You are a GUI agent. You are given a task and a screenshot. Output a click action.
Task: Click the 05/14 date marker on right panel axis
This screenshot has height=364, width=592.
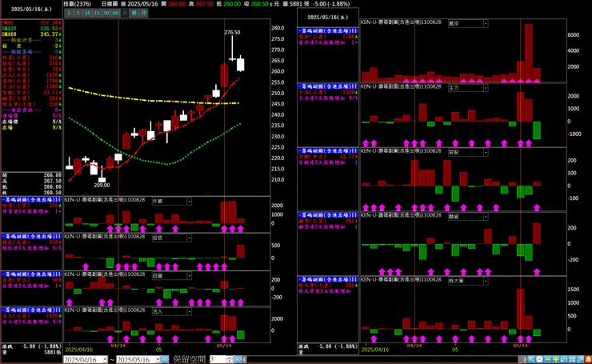(520, 346)
